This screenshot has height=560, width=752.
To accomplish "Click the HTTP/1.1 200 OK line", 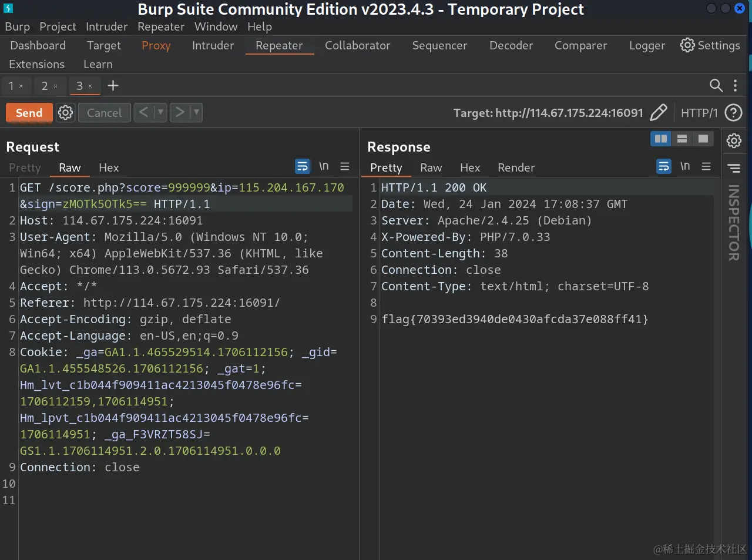I will point(434,187).
